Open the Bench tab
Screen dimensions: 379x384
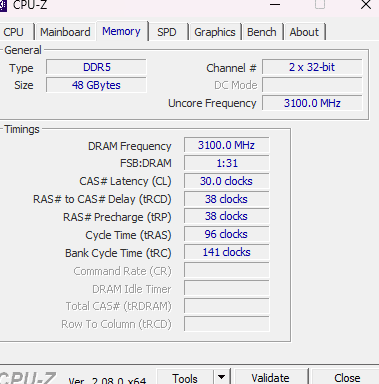pos(262,32)
